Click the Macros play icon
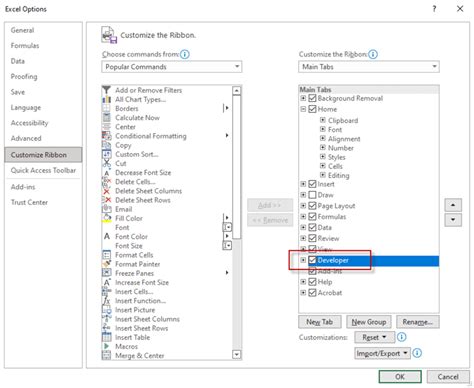 [x=106, y=347]
